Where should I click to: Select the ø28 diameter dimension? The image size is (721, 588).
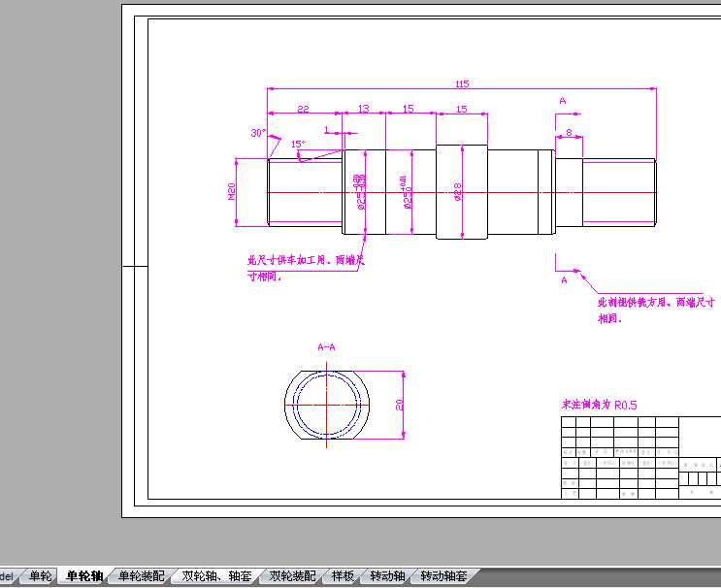pyautogui.click(x=457, y=192)
